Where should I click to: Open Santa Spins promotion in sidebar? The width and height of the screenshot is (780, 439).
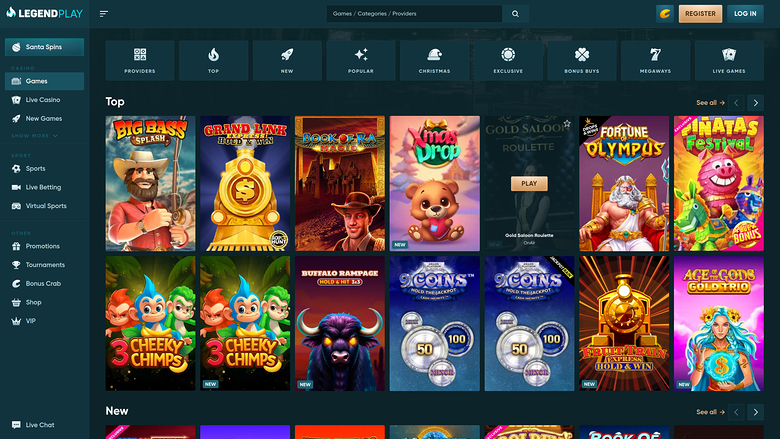pos(44,47)
